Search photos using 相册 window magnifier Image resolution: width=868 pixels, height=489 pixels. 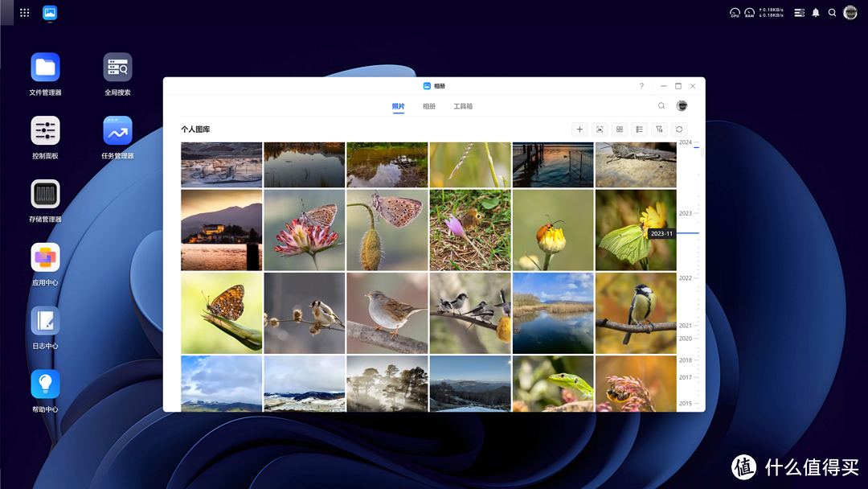pyautogui.click(x=661, y=106)
